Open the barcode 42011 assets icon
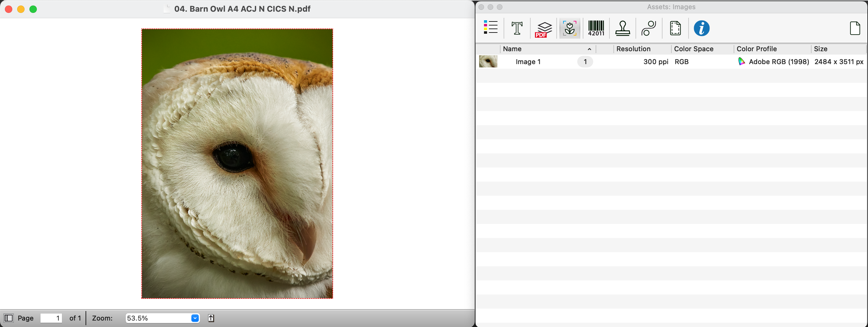The width and height of the screenshot is (868, 327). tap(596, 28)
